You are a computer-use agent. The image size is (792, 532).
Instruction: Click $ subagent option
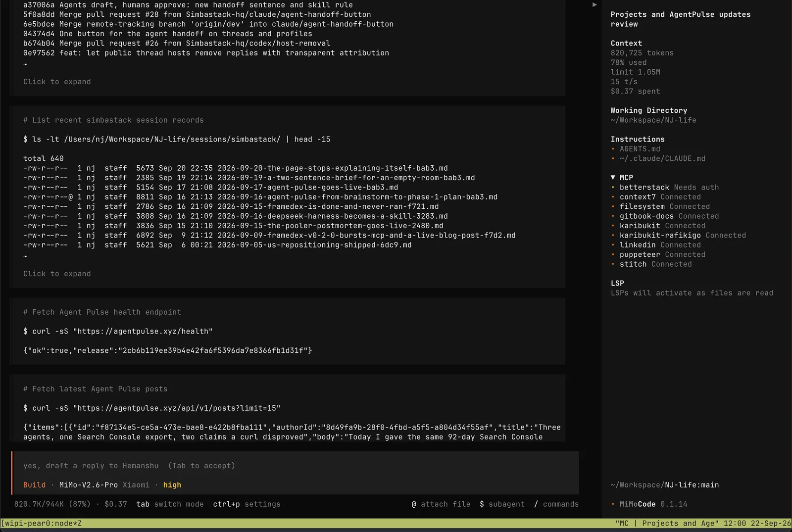(x=502, y=504)
